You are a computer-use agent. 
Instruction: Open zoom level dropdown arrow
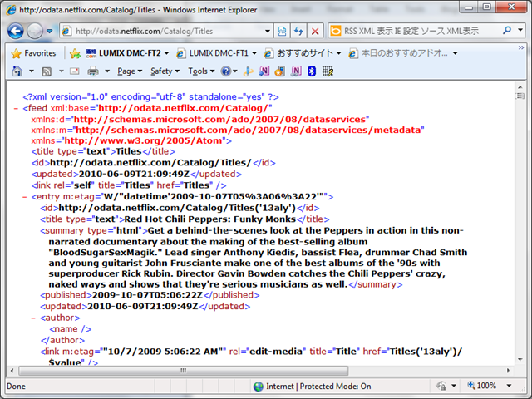point(509,386)
